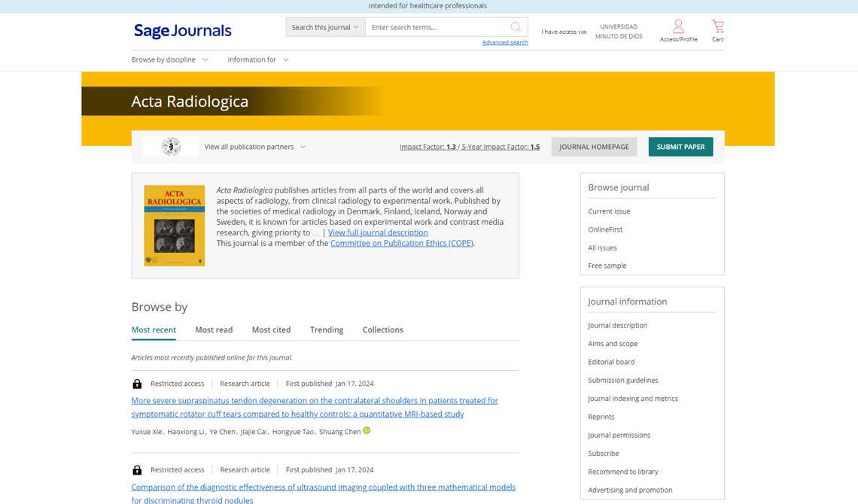Open Current issue in Browse journal
The width and height of the screenshot is (858, 504).
[x=609, y=211]
